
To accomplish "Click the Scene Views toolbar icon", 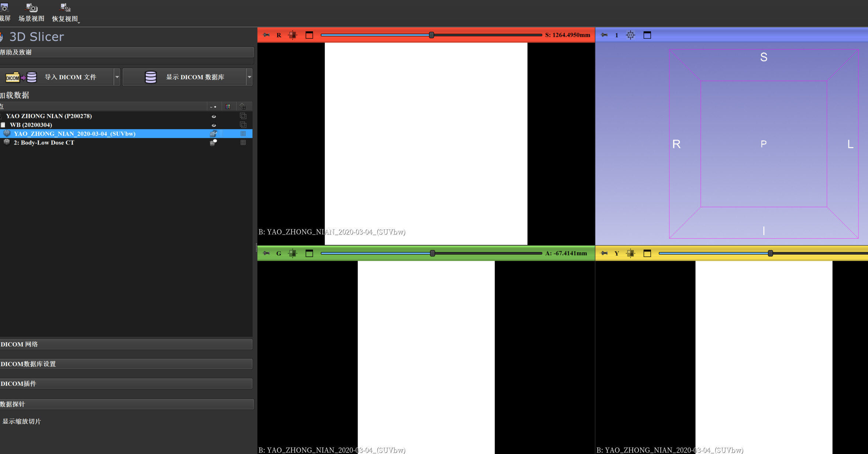I will [31, 8].
